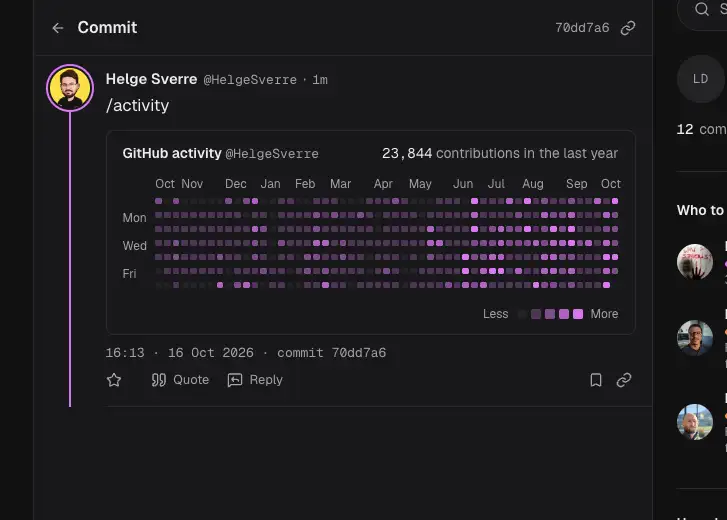Click the Sep month label
727x520 pixels.
(x=576, y=184)
